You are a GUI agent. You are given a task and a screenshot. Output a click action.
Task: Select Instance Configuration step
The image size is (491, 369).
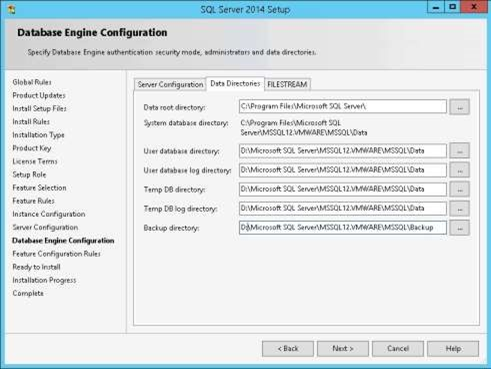coord(49,214)
